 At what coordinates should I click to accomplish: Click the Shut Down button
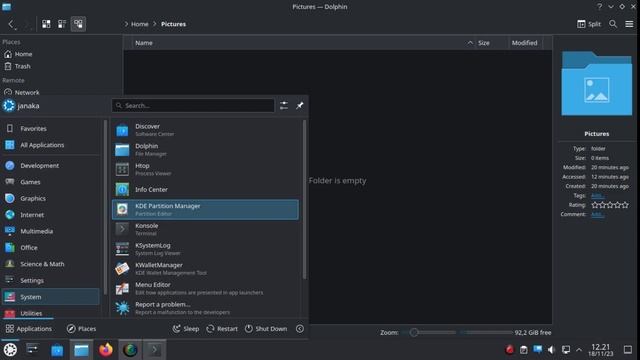point(266,329)
